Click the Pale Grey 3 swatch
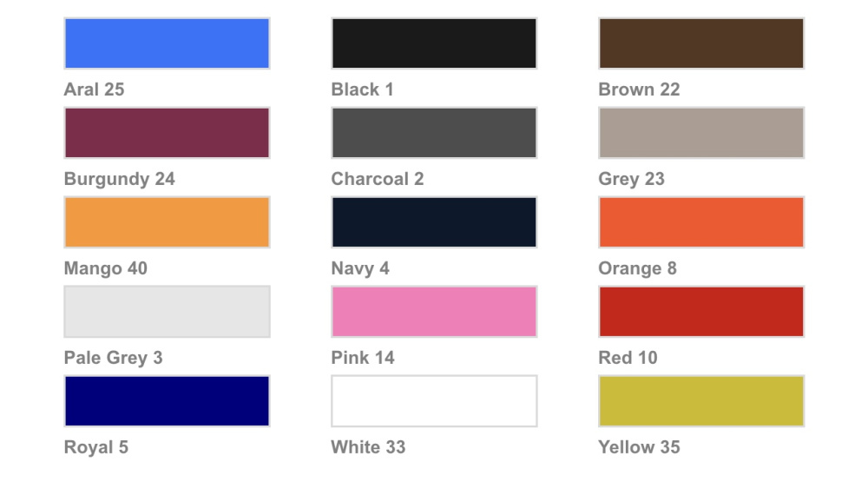Image resolution: width=868 pixels, height=502 pixels. 167,312
